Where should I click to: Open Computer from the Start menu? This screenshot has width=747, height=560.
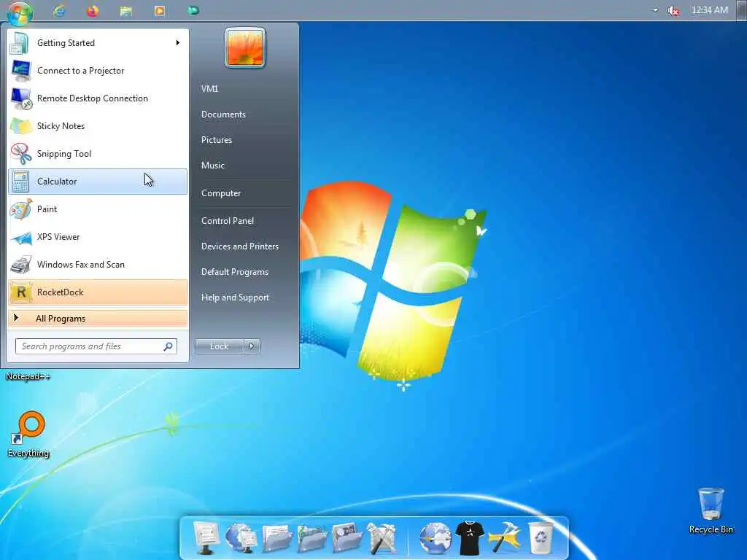[x=221, y=192]
